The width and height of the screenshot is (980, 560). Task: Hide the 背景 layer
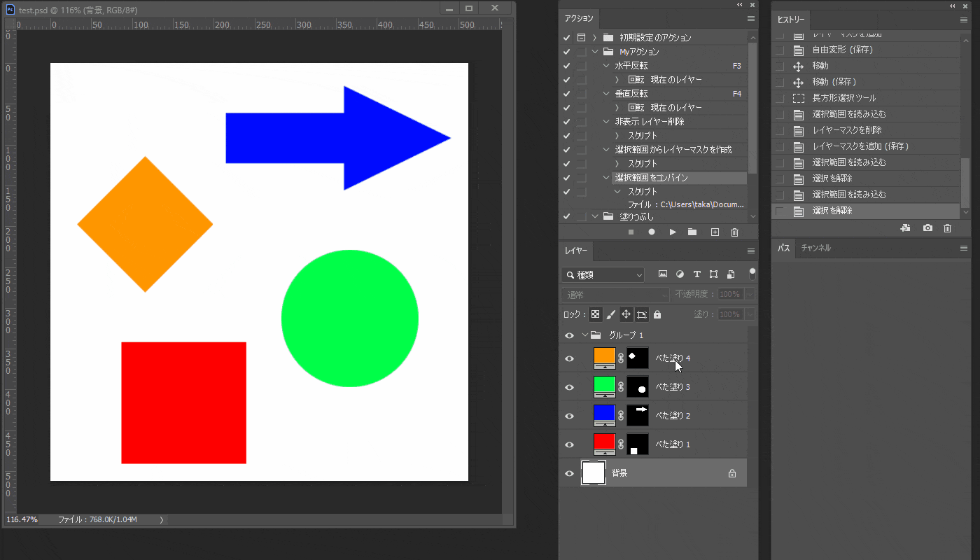click(569, 473)
